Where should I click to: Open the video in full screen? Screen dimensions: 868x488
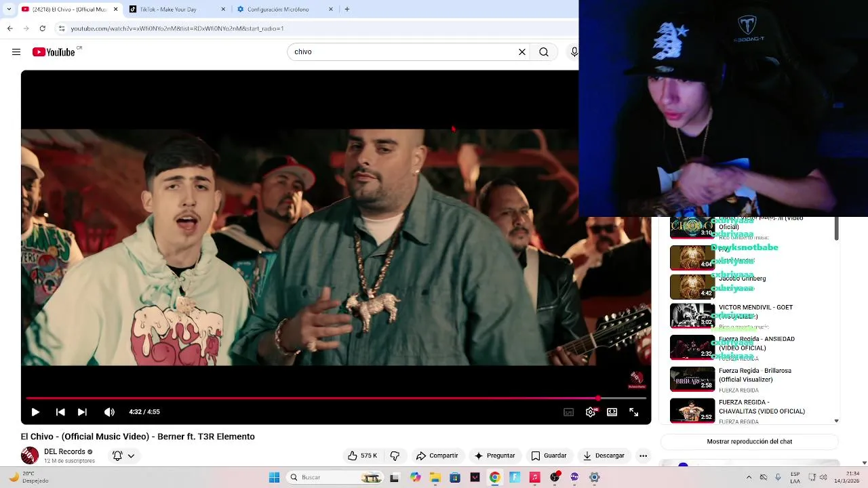(x=633, y=412)
